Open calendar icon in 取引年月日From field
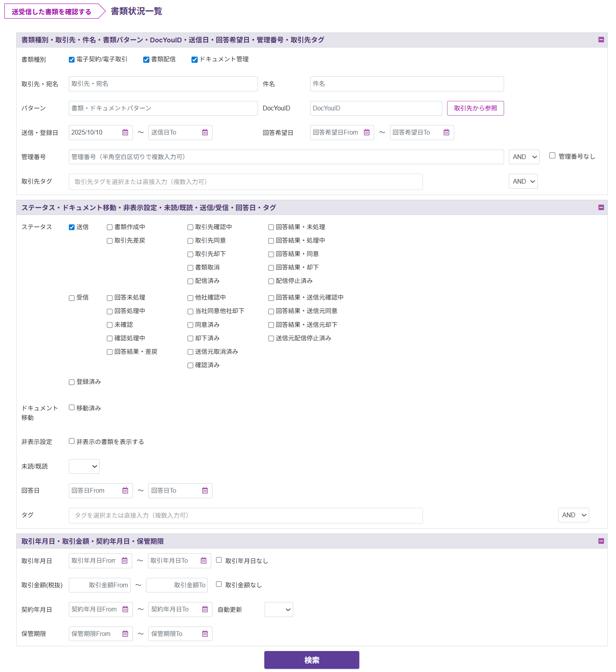Screen dimensions: 616x672 coord(124,561)
